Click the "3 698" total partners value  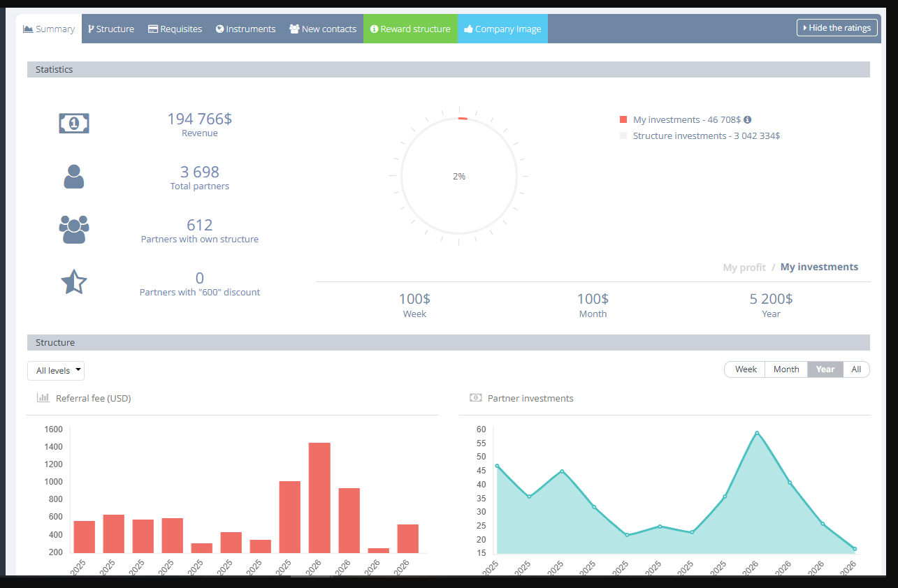point(200,172)
